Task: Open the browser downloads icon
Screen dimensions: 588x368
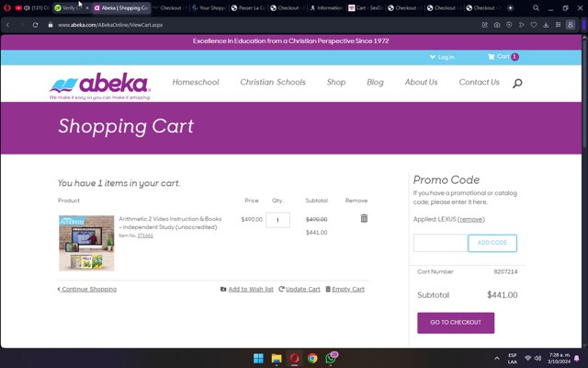Action: coord(546,25)
